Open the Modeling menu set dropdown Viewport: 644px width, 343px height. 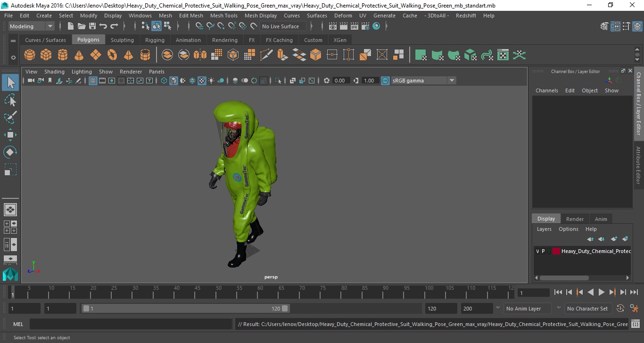pyautogui.click(x=32, y=26)
